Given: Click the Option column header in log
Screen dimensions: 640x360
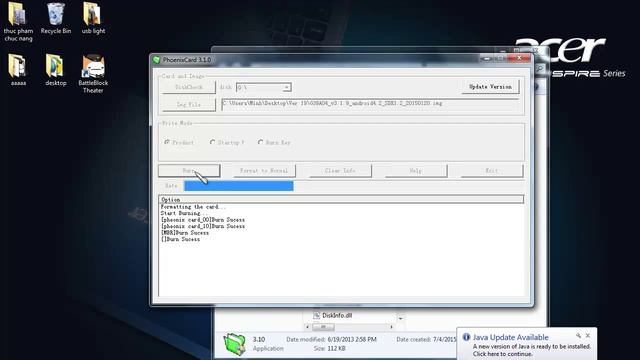Looking at the screenshot, I should pos(341,200).
